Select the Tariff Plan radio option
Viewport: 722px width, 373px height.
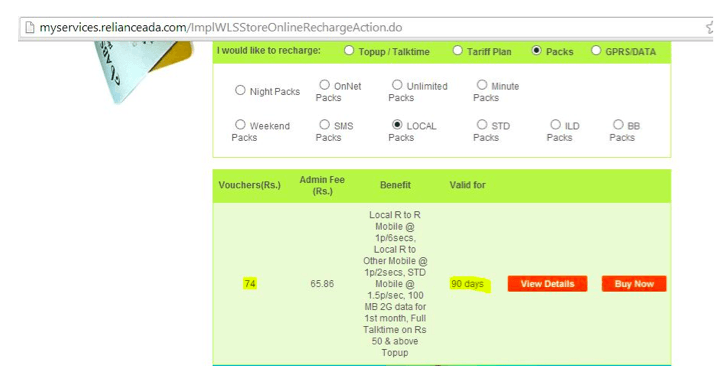(x=457, y=50)
